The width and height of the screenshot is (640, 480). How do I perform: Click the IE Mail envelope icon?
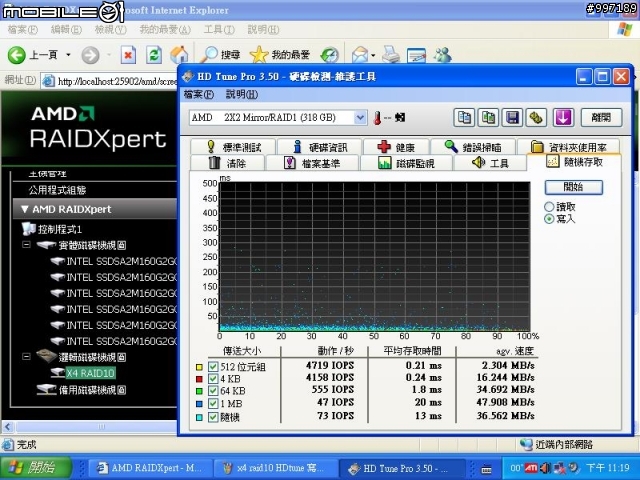360,55
